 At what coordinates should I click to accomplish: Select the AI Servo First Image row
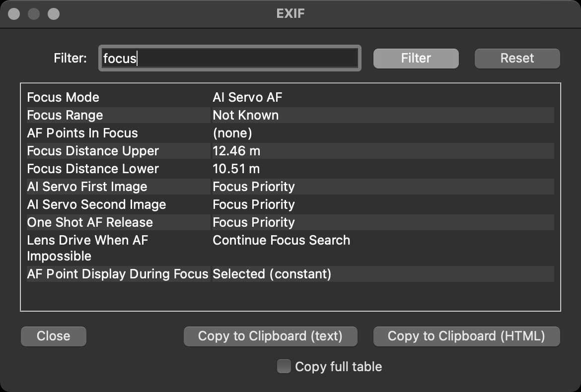pyautogui.click(x=87, y=187)
